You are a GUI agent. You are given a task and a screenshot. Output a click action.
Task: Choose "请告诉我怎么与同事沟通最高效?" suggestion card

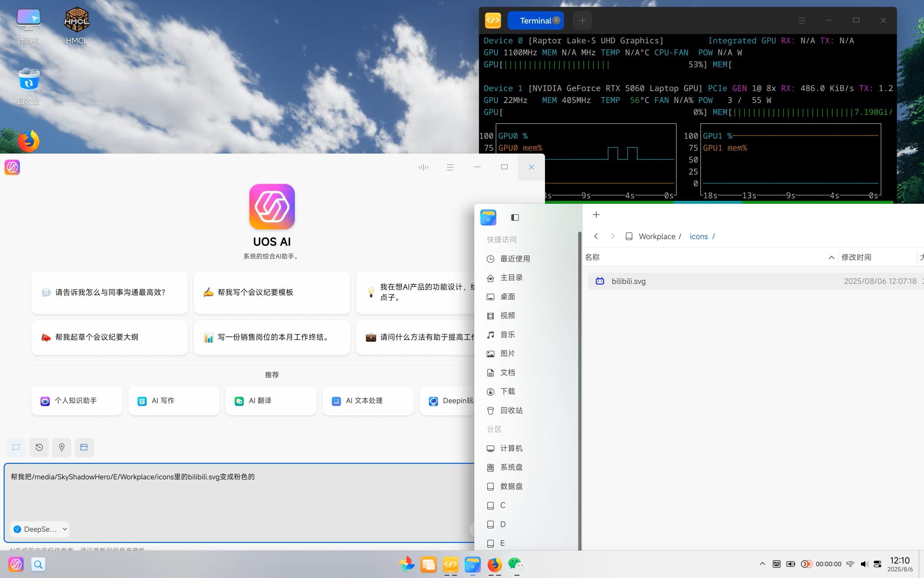tap(110, 293)
